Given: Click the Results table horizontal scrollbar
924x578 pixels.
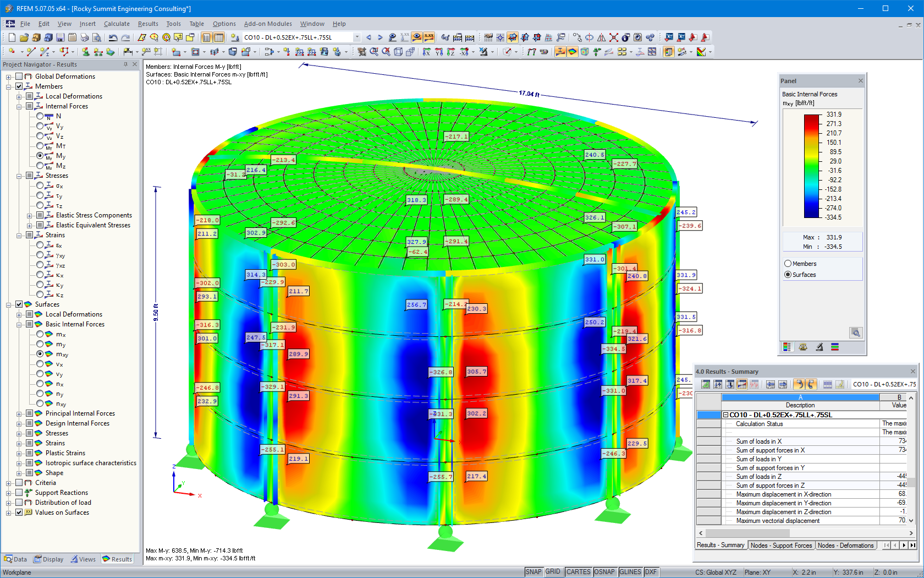Looking at the screenshot, I should (x=747, y=533).
